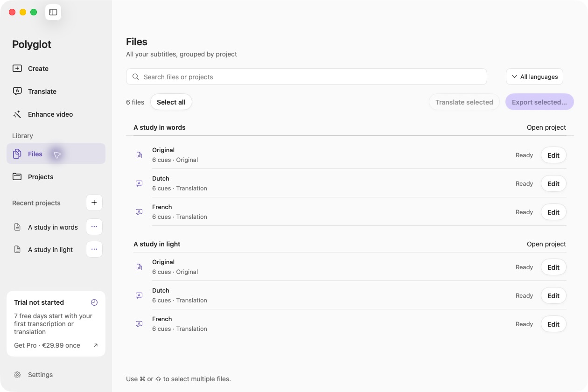The height and width of the screenshot is (392, 588).
Task: Focus the Search files or projects field
Action: pyautogui.click(x=307, y=77)
